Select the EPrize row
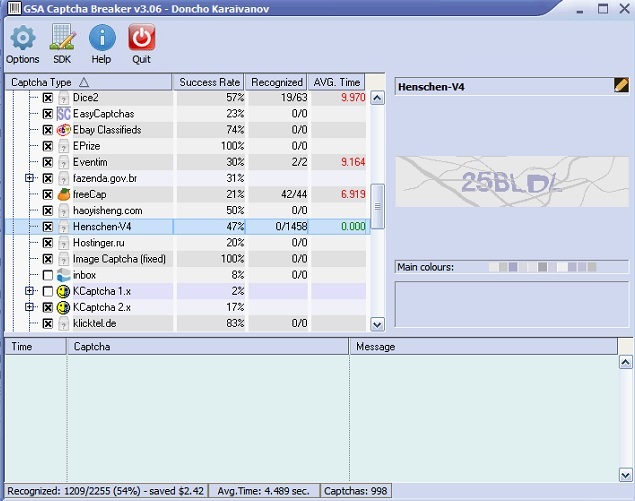The width and height of the screenshot is (635, 501). point(186,146)
